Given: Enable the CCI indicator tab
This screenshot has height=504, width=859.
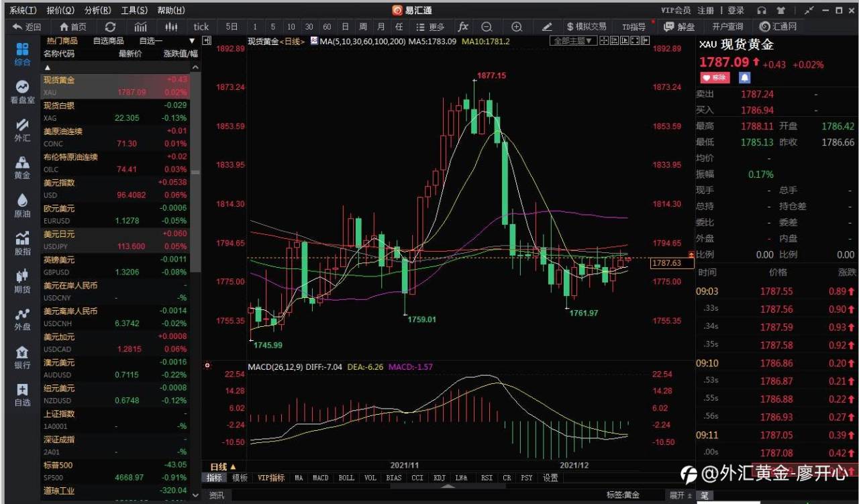Looking at the screenshot, I should (x=417, y=478).
